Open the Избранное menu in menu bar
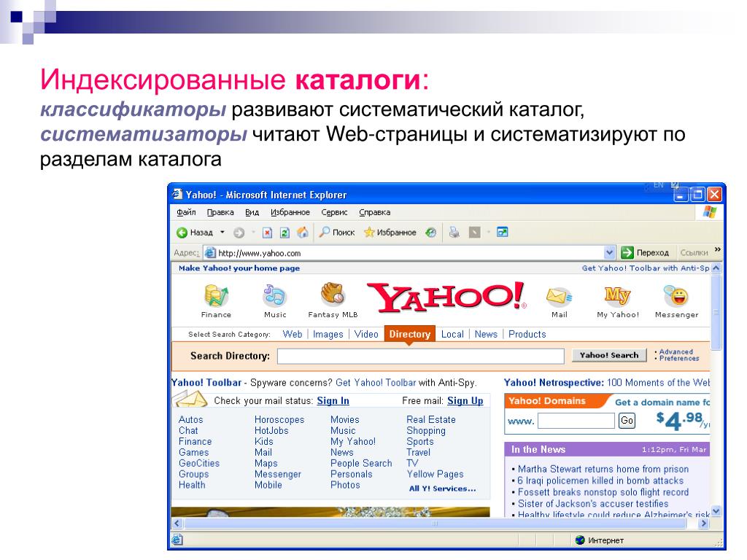Image resolution: width=747 pixels, height=560 pixels. [x=290, y=212]
